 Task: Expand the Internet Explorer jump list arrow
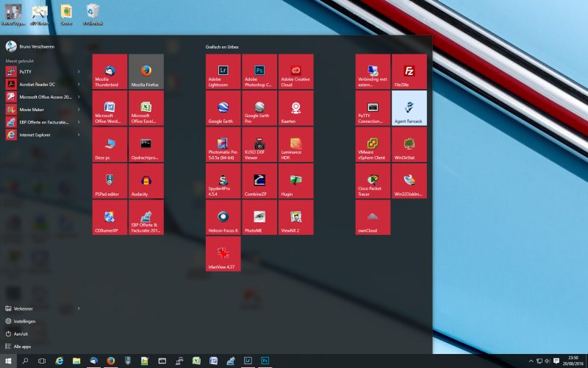point(79,135)
